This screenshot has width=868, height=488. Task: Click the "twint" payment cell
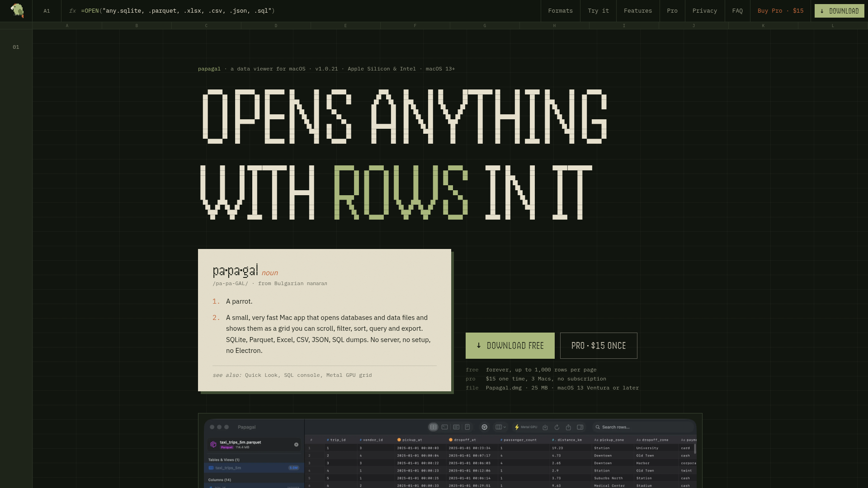(x=686, y=471)
